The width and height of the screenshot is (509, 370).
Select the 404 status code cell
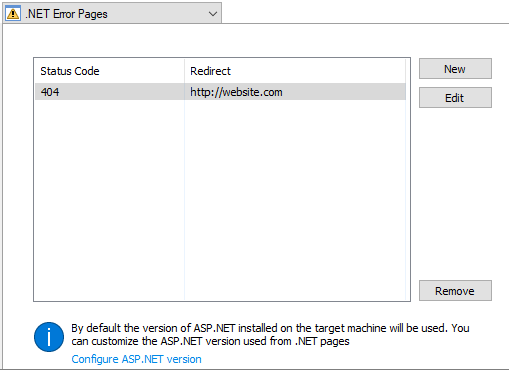[110, 92]
